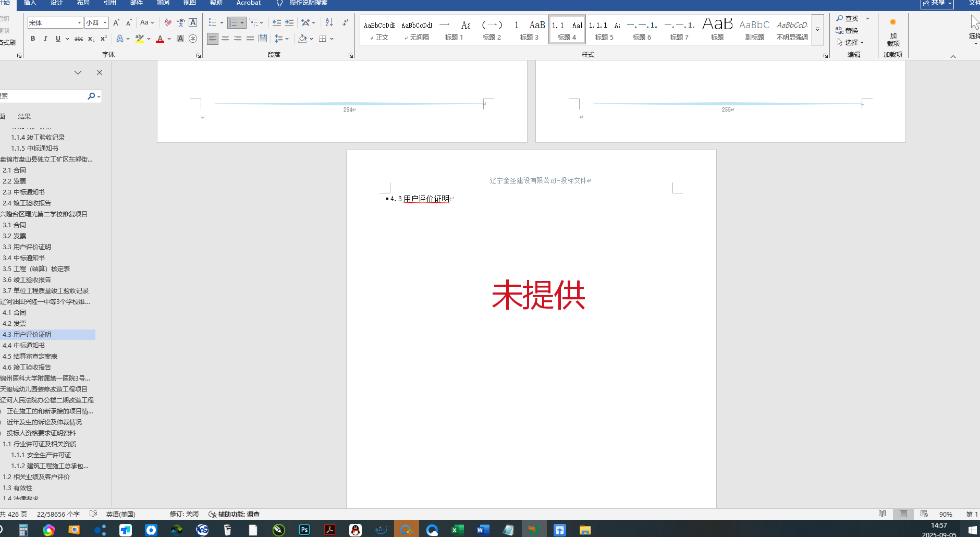Apply yellow text highlight color
The width and height of the screenshot is (980, 537).
[139, 39]
